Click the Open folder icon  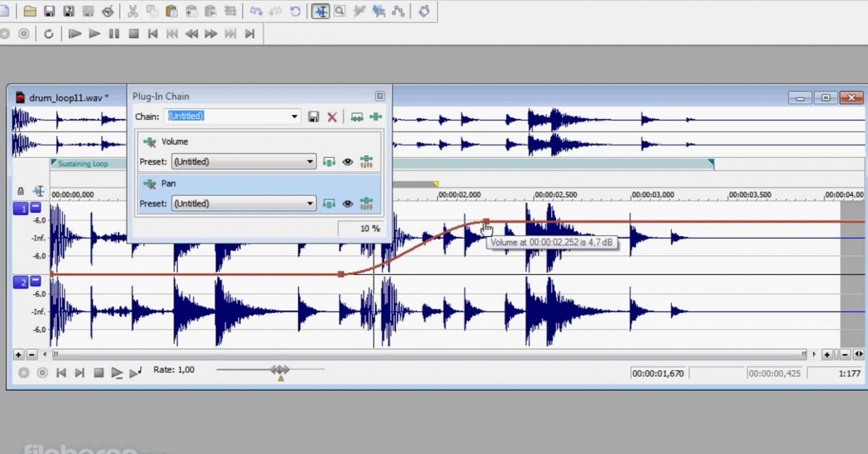pos(30,11)
